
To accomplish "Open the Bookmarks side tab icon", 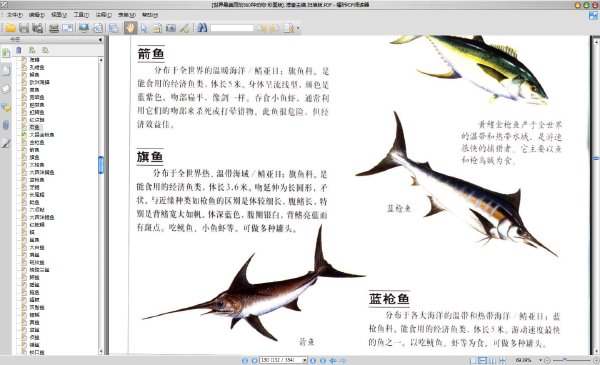I will pyautogui.click(x=6, y=53).
